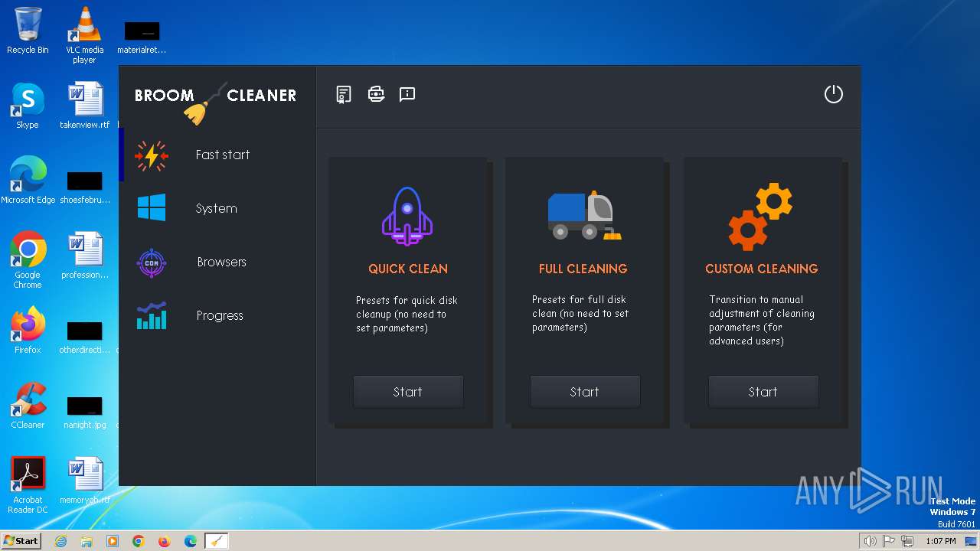Open Recycle Bin on desktop
This screenshot has width=980, height=551.
click(28, 31)
